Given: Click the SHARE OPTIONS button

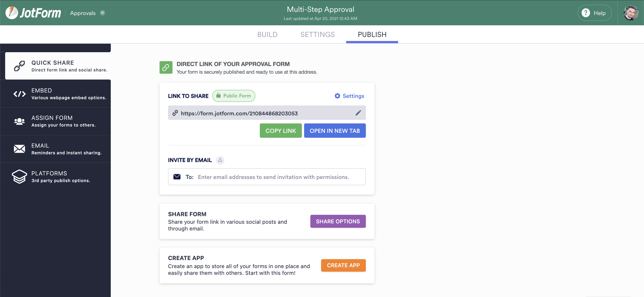Looking at the screenshot, I should (338, 221).
